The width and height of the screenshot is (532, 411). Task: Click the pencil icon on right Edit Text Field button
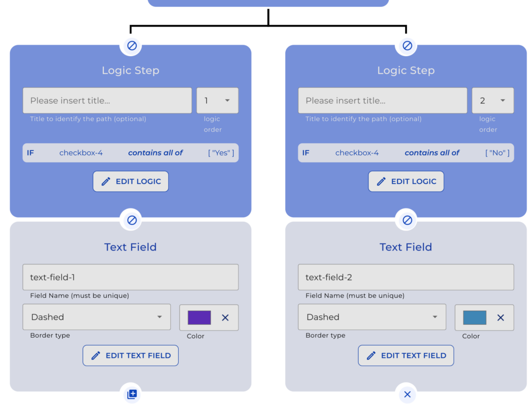(370, 355)
